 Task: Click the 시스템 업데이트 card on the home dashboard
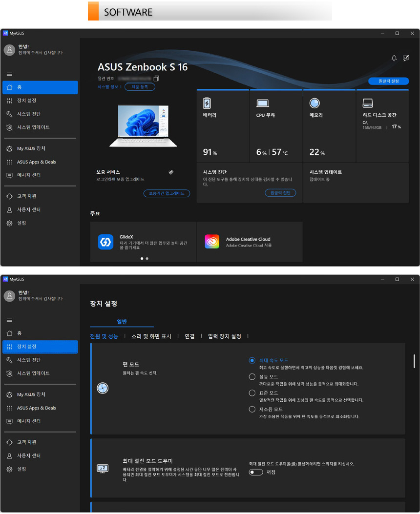pyautogui.click(x=356, y=183)
